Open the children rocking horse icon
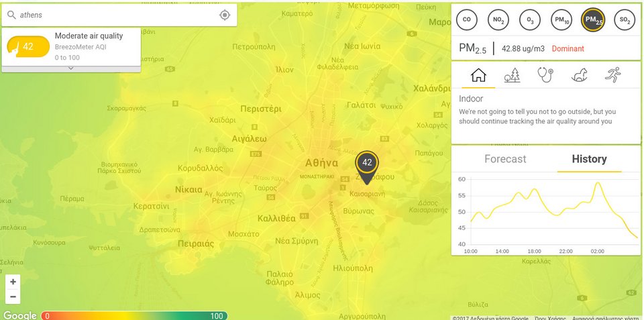644x320 pixels. [579, 75]
